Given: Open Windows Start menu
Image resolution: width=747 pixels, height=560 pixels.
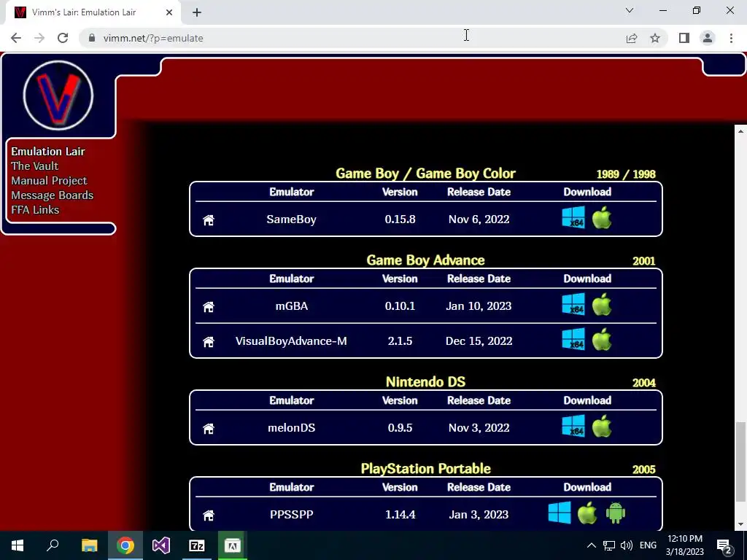Looking at the screenshot, I should click(x=18, y=545).
